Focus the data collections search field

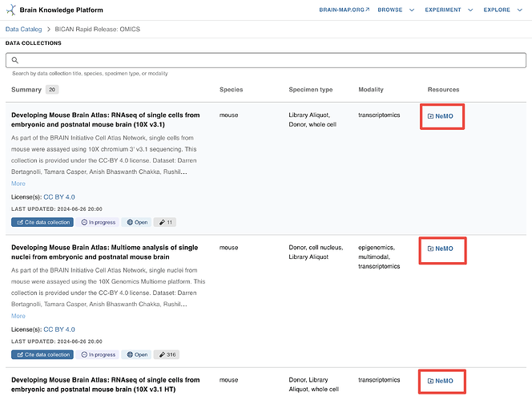[x=266, y=60]
